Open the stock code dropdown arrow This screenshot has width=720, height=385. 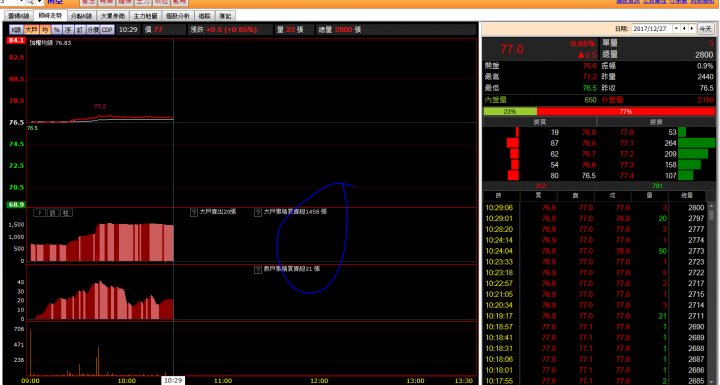pyautogui.click(x=21, y=2)
